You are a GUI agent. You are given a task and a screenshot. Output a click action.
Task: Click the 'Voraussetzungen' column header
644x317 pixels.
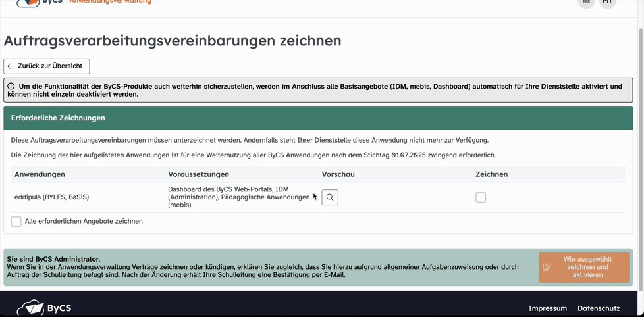(x=198, y=174)
